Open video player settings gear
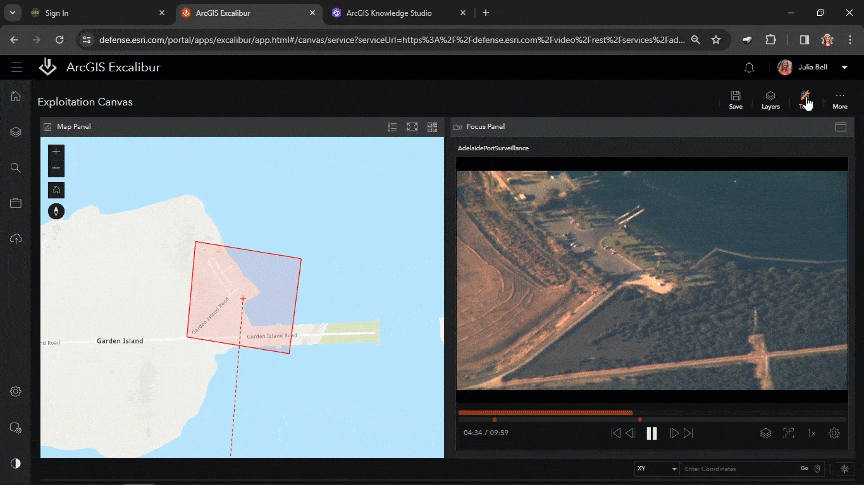864x485 pixels. point(834,433)
